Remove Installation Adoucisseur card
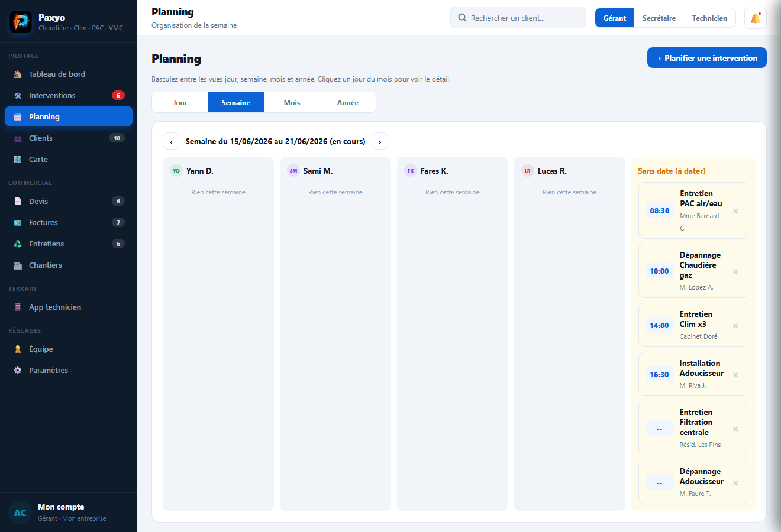781x532 pixels. click(x=735, y=375)
